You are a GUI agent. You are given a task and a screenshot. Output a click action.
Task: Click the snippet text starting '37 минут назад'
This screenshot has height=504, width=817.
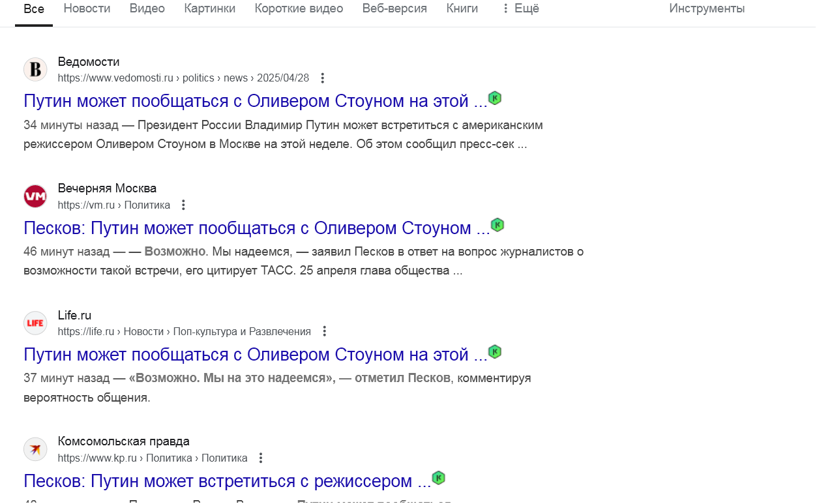click(x=277, y=387)
